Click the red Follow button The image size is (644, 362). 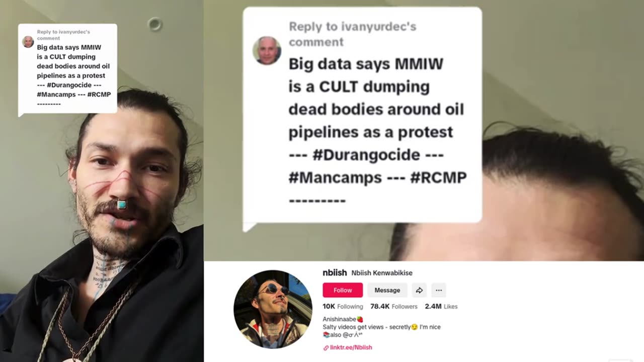[x=343, y=290]
